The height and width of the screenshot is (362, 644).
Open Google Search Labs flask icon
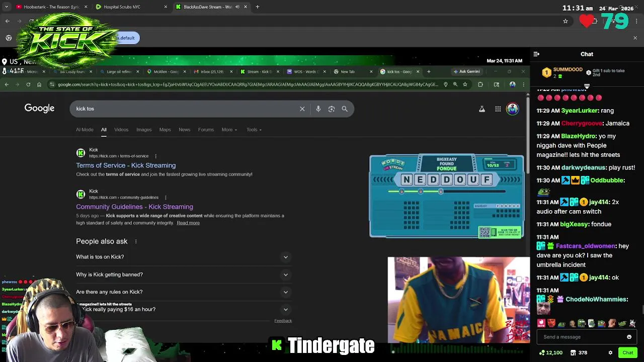point(482,109)
